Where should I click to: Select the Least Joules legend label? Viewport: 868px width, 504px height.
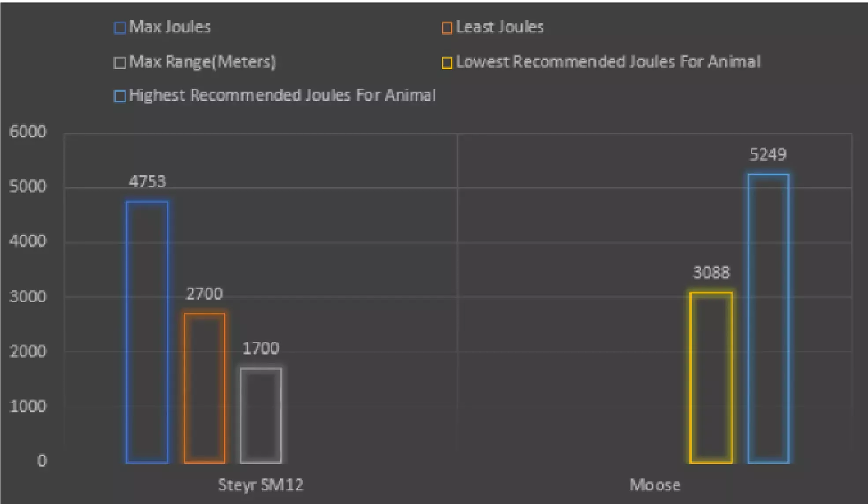coord(500,27)
